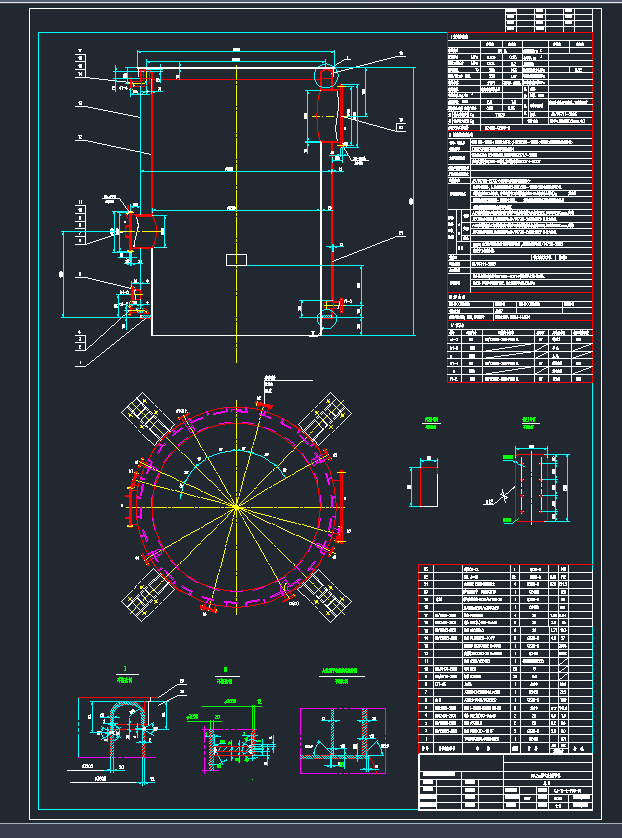
Task: Pick the bottom-right hatched support pad
Action: pyautogui.click(x=327, y=596)
